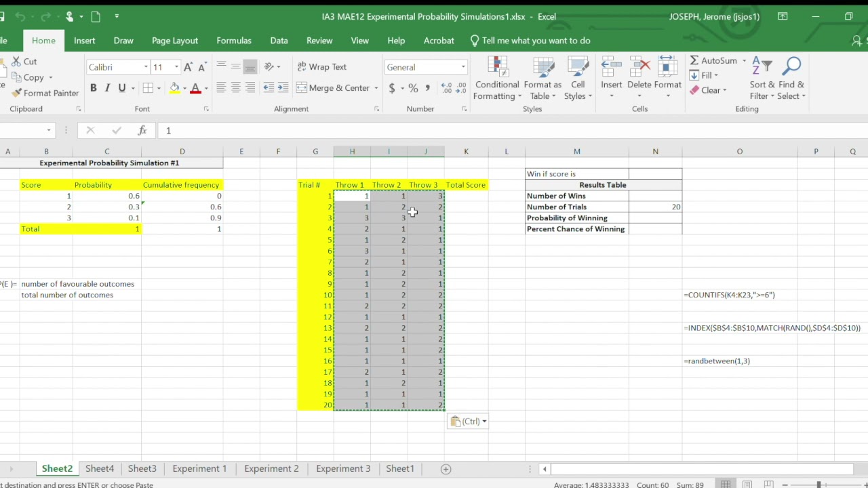This screenshot has height=488, width=868.
Task: Decrease the indent
Action: [269, 88]
